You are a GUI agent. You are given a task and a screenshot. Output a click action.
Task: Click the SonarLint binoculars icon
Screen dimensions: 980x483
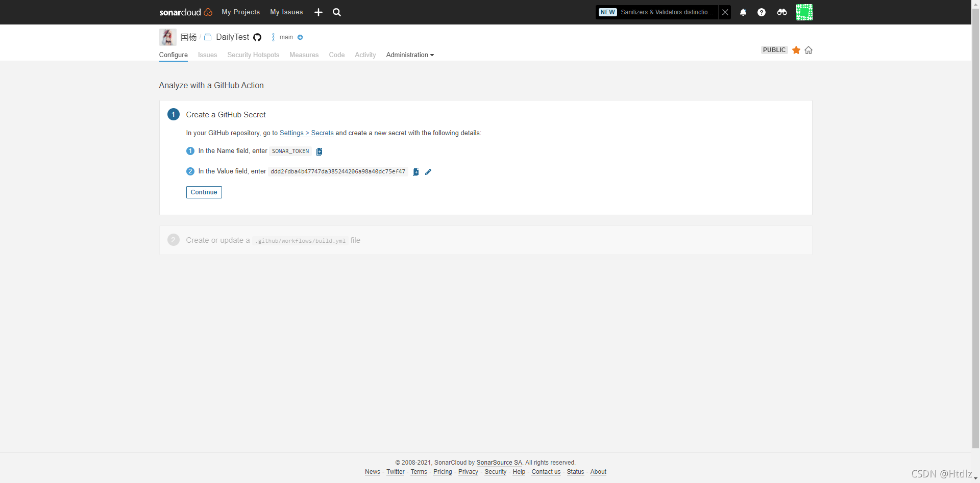(781, 12)
